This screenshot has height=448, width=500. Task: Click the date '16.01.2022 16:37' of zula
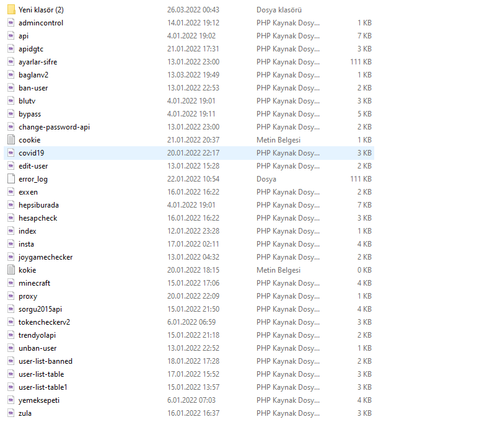coord(193,413)
